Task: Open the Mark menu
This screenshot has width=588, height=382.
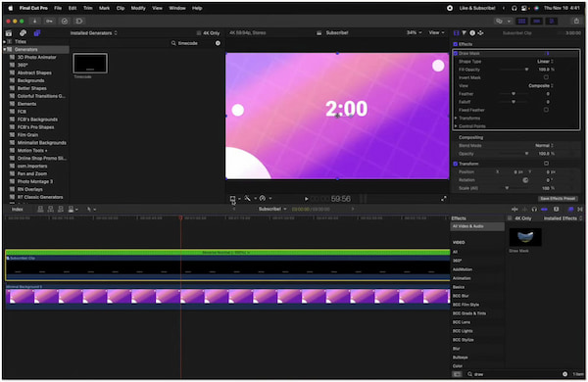Action: pos(104,8)
